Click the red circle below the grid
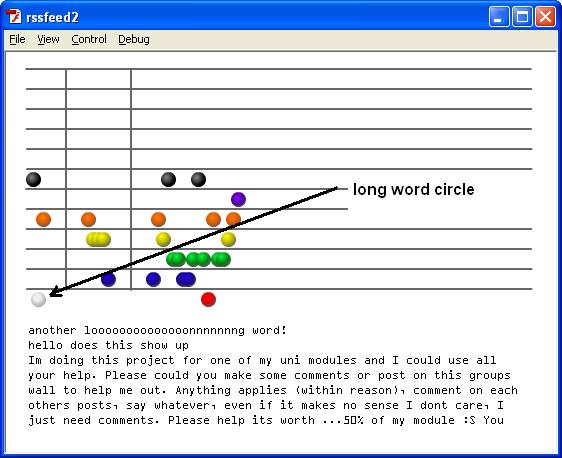 coord(208,299)
